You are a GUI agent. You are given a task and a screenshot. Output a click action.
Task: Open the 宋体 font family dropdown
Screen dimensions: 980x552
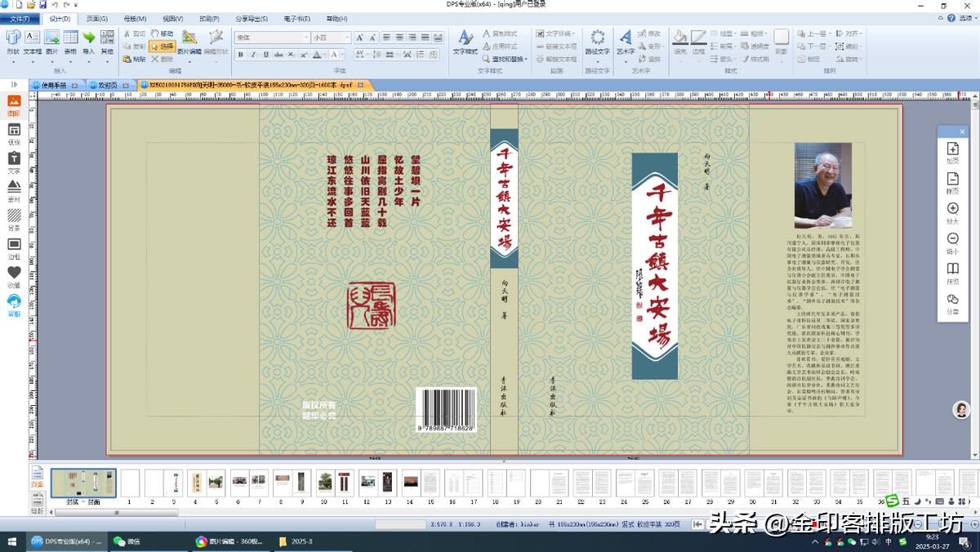pyautogui.click(x=306, y=37)
